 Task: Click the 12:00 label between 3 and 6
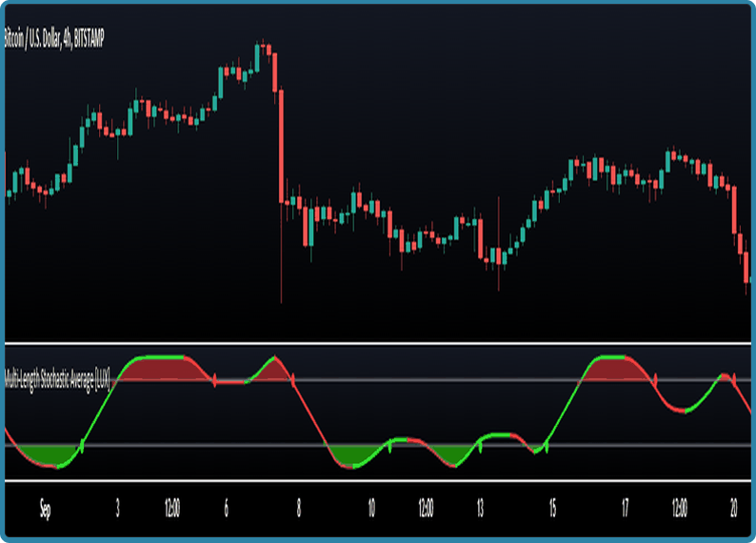172,509
